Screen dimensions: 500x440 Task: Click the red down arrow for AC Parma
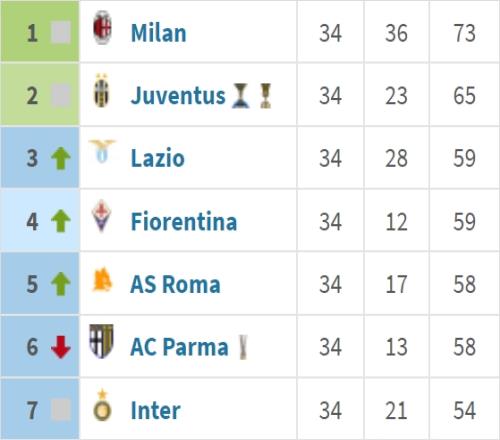pos(61,347)
